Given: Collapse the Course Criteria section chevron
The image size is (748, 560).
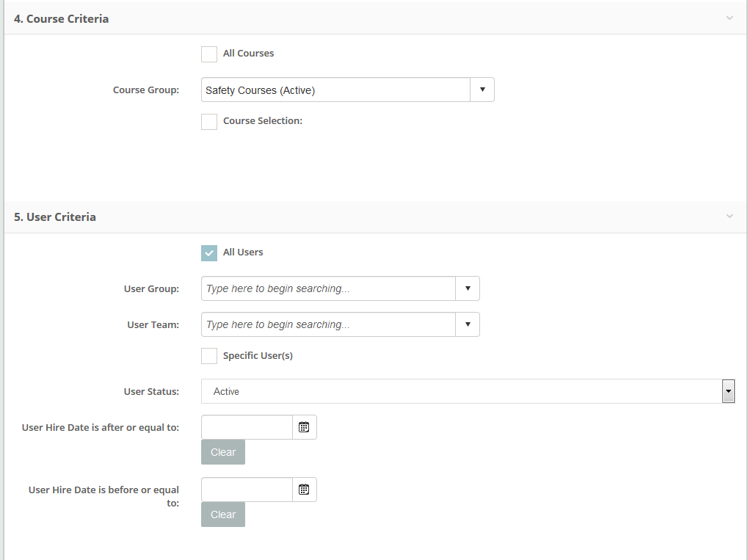Looking at the screenshot, I should point(729,18).
